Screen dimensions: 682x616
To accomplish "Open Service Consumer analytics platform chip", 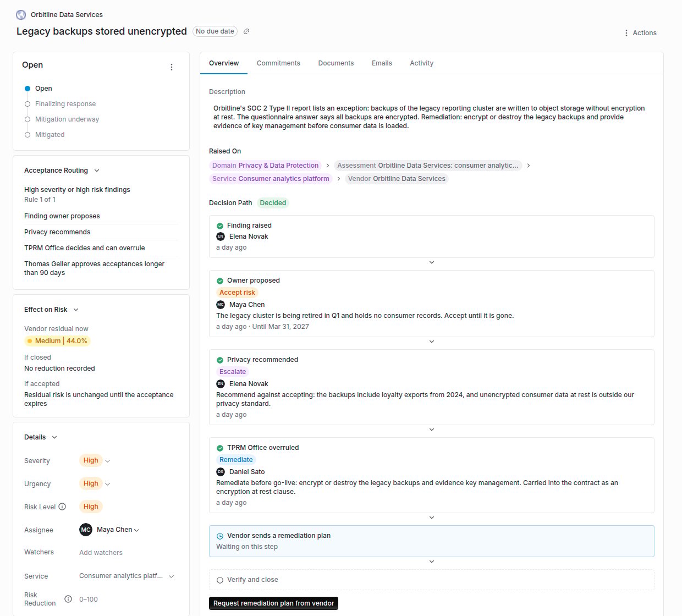I will [271, 179].
